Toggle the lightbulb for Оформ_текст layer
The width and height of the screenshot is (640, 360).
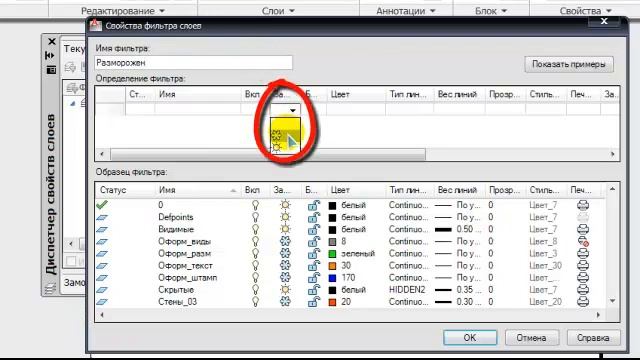(255, 266)
